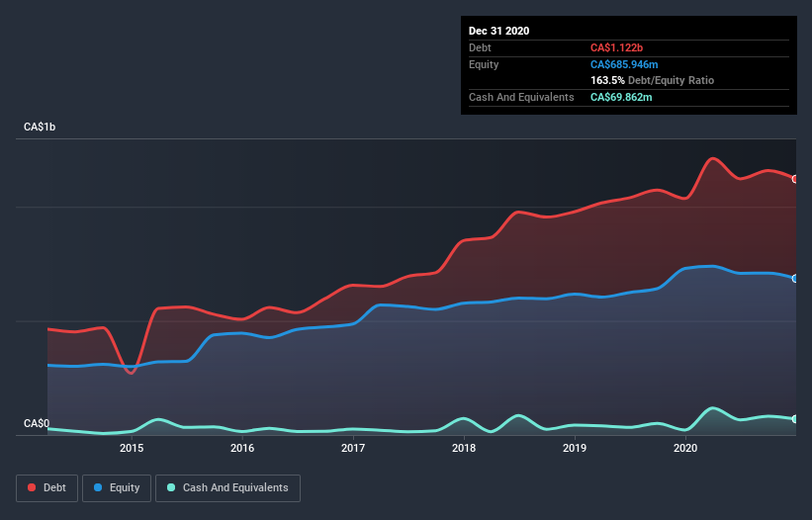Select the 2020 x-axis label

(x=685, y=448)
